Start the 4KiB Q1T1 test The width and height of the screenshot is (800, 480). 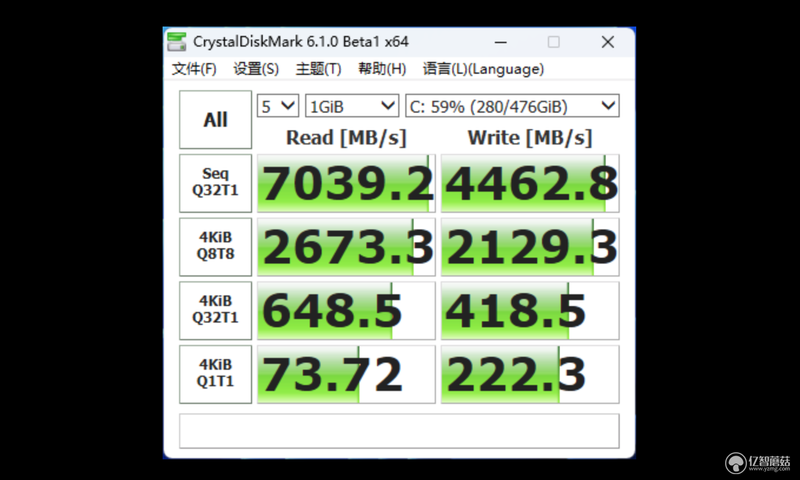click(x=215, y=374)
